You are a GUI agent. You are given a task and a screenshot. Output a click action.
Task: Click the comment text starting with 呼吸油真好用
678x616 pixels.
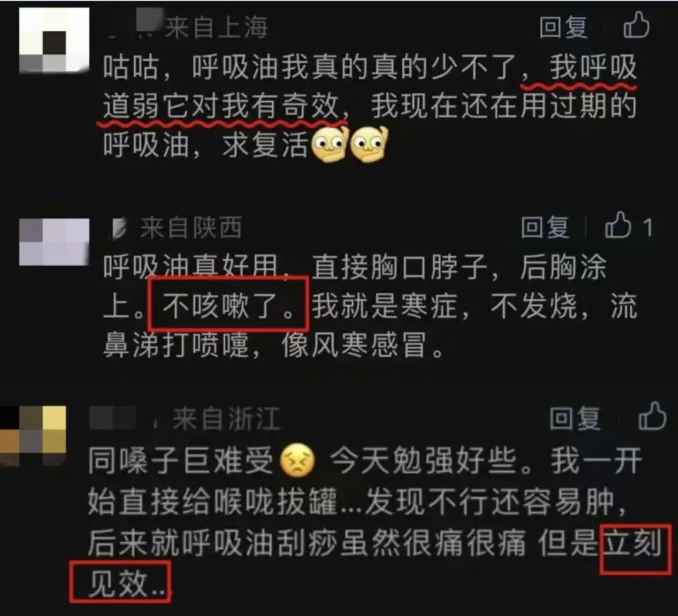click(370, 306)
